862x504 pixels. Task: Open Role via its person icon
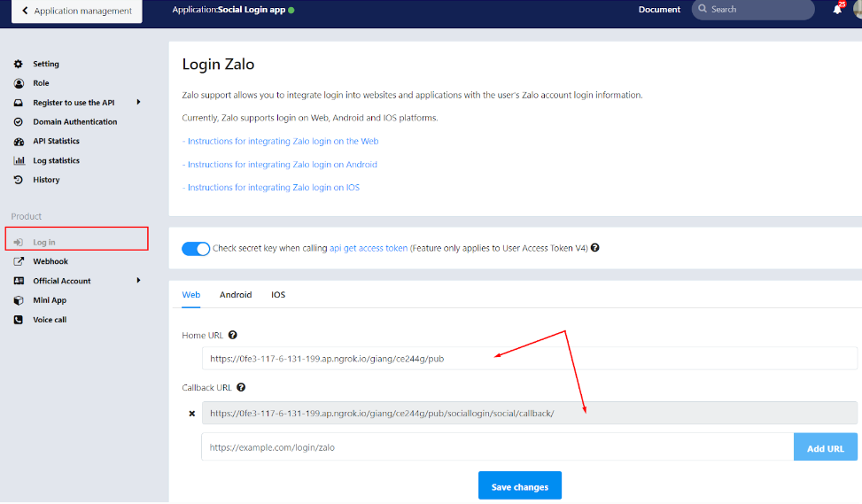pos(19,83)
